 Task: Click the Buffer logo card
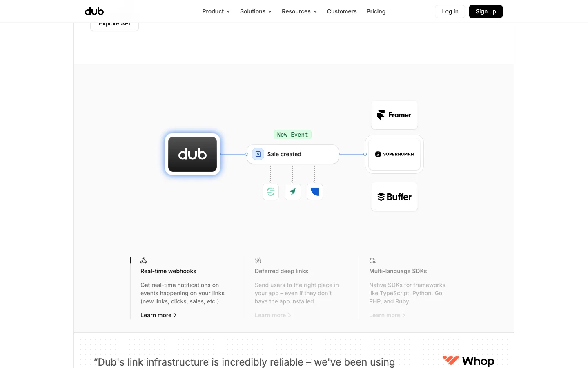point(394,197)
